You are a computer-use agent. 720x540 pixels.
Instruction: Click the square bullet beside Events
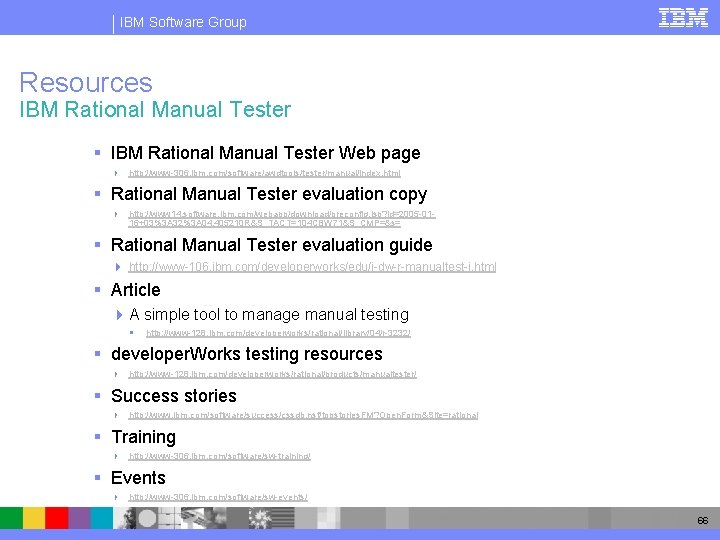(97, 478)
